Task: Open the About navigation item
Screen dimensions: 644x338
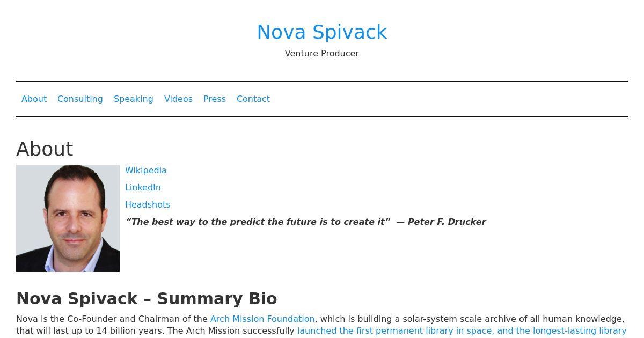Action: coord(34,99)
